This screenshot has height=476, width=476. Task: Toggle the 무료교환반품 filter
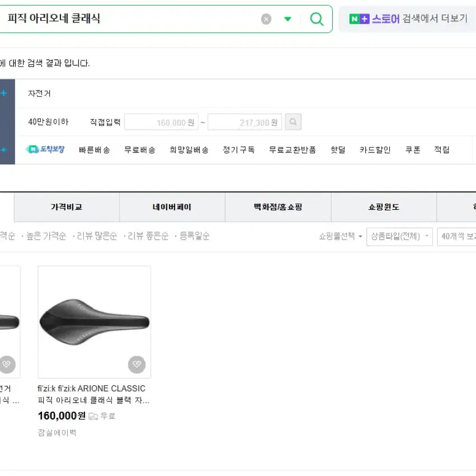pyautogui.click(x=292, y=150)
